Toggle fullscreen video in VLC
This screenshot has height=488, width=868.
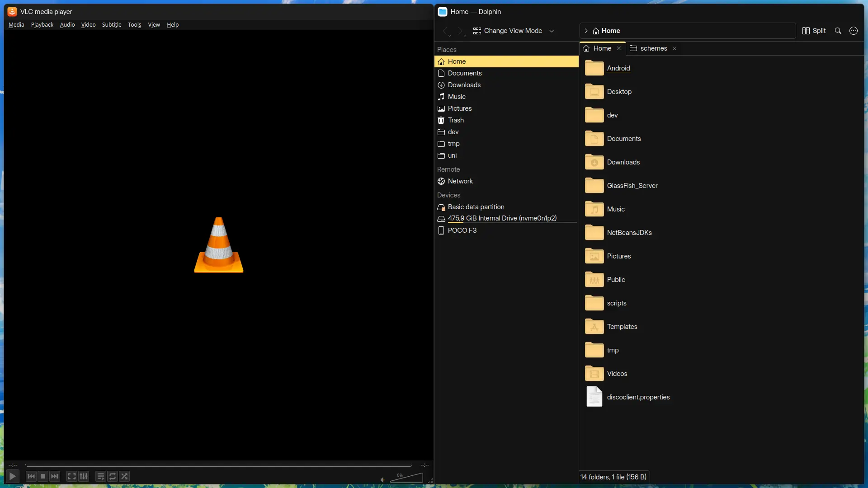click(71, 476)
